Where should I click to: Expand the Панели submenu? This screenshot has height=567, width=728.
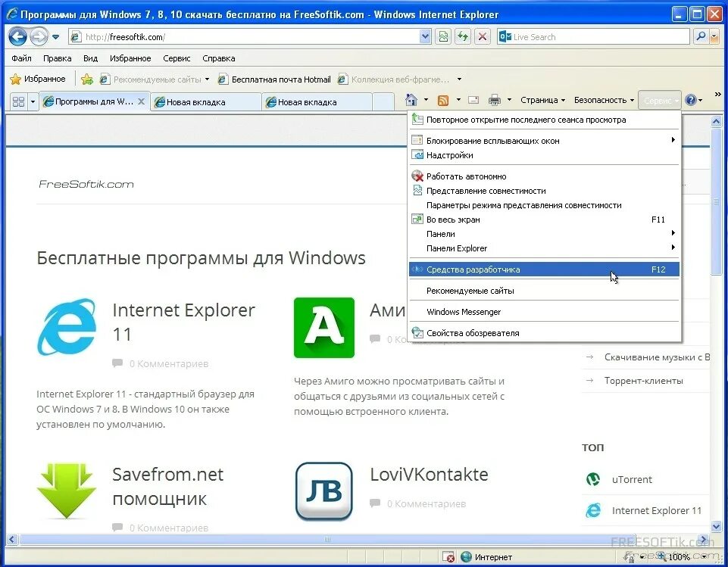click(x=544, y=234)
